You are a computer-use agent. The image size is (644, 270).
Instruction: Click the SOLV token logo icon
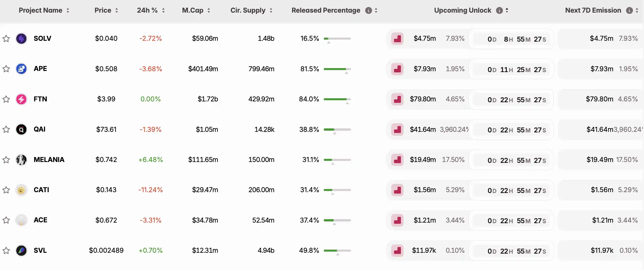[21, 38]
